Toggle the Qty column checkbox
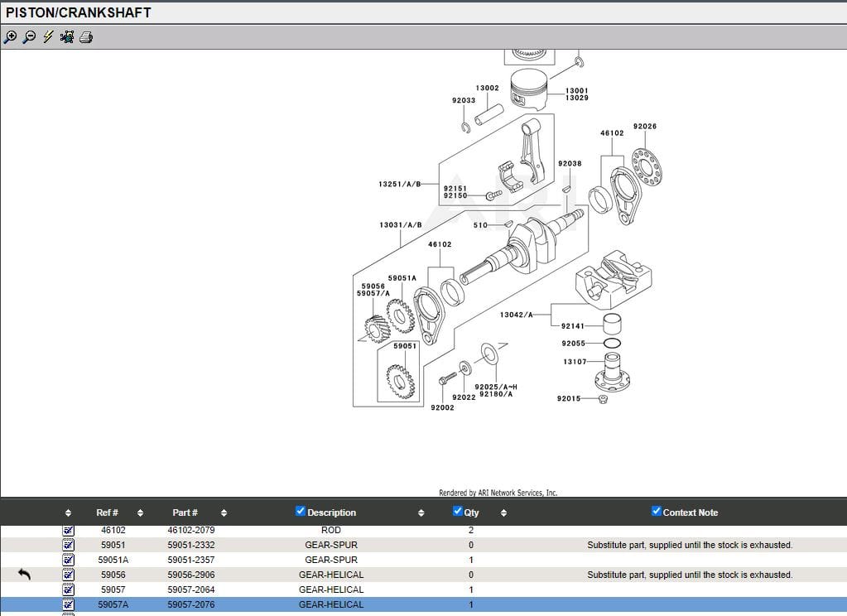This screenshot has width=847, height=616. [x=458, y=512]
